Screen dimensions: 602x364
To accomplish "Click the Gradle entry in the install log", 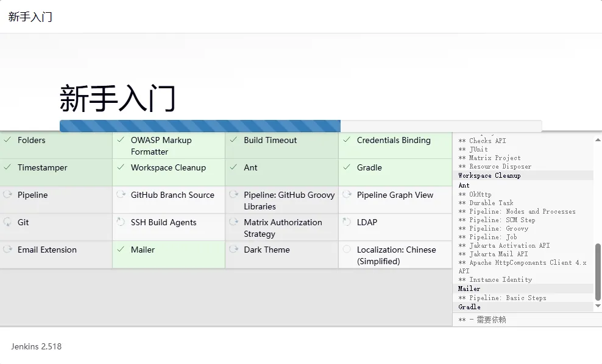I will [469, 307].
